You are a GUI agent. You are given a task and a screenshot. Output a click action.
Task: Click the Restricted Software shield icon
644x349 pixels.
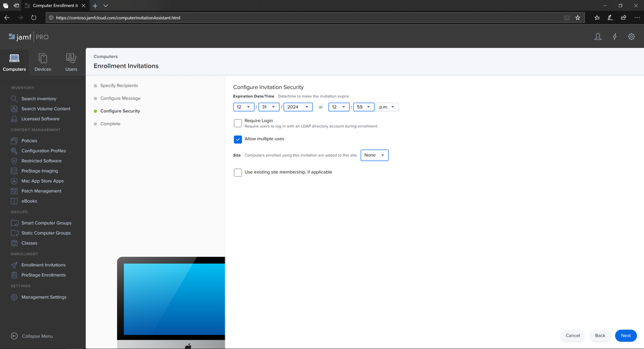click(14, 161)
